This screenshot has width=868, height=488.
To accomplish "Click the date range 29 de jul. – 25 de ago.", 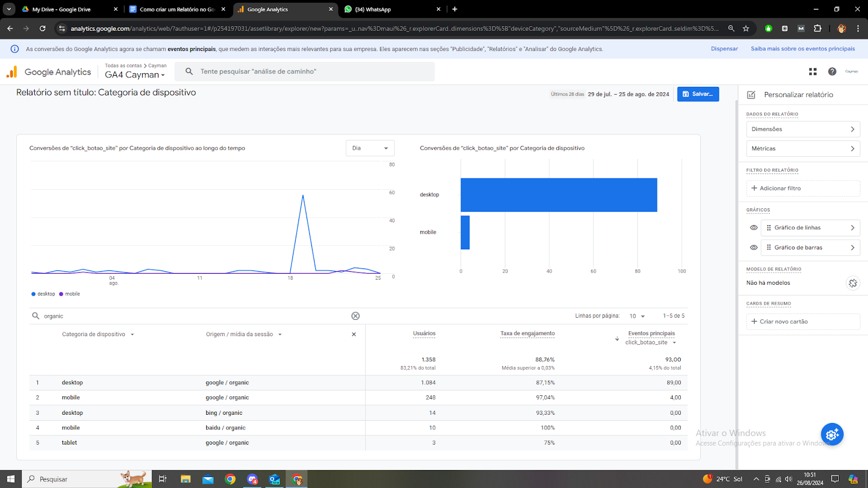I will 628,94.
